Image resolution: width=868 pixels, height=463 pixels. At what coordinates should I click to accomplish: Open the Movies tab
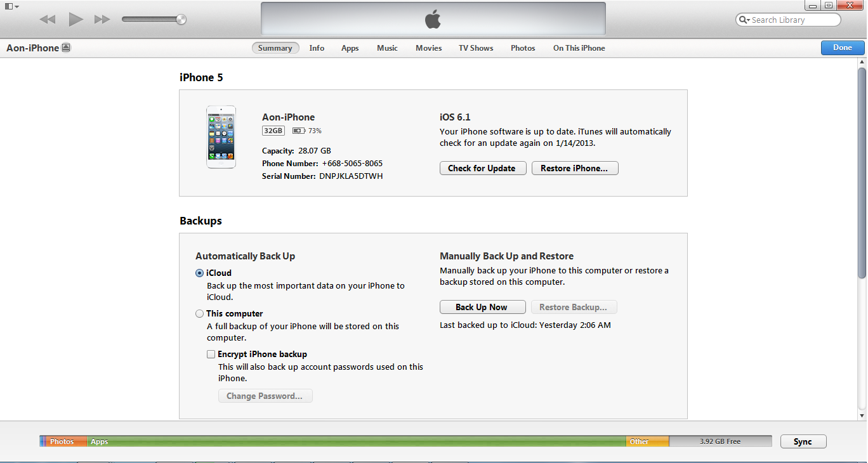(429, 48)
